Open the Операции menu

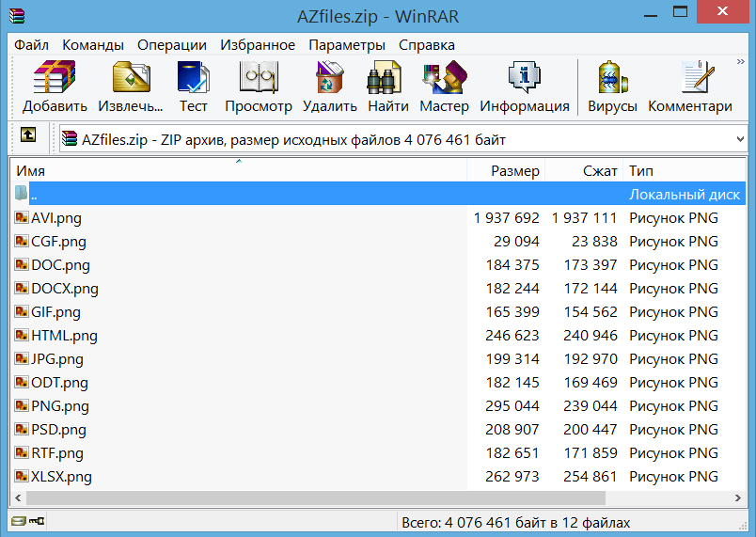tap(172, 45)
